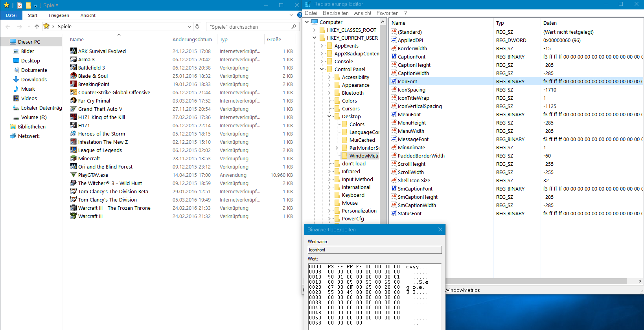The width and height of the screenshot is (644, 330).
Task: Select the Far Cry Primal icon
Action: 74,100
